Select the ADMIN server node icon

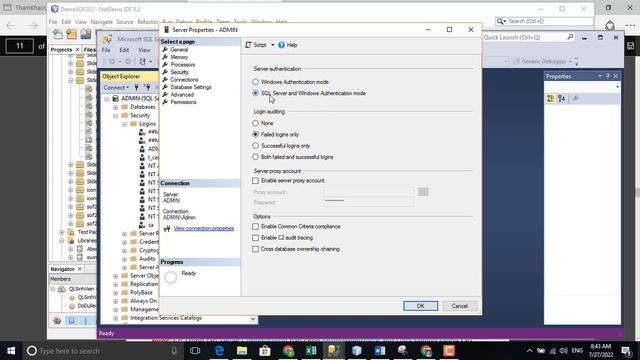tap(116, 98)
